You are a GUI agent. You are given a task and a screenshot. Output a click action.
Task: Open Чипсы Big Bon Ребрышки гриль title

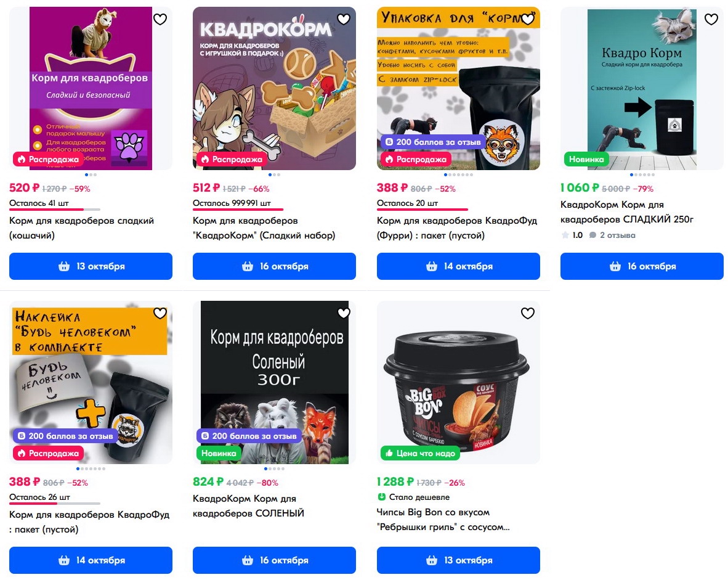pos(443,520)
